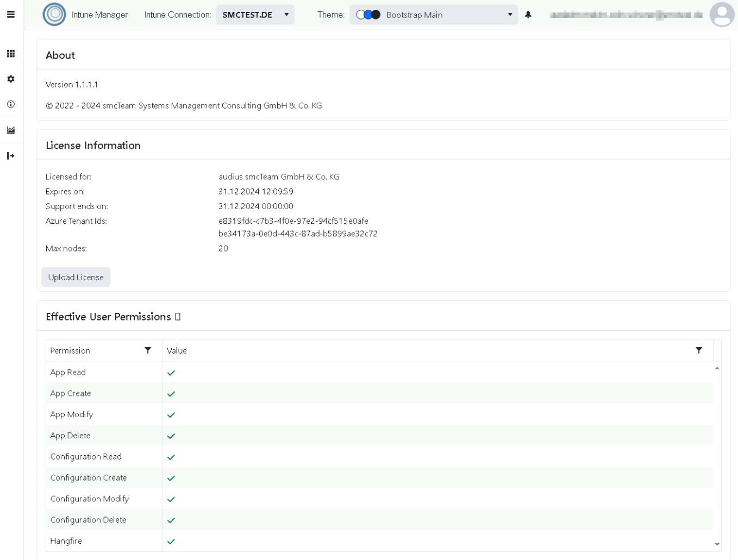Click the Effective User Permissions heading
The image size is (738, 560).
pos(108,317)
